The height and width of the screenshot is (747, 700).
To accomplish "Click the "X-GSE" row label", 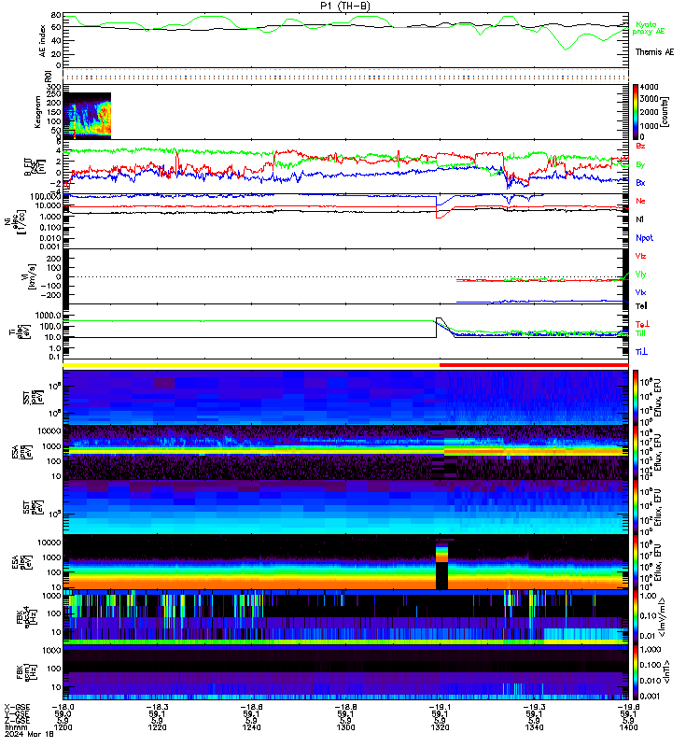I will coord(17,707).
